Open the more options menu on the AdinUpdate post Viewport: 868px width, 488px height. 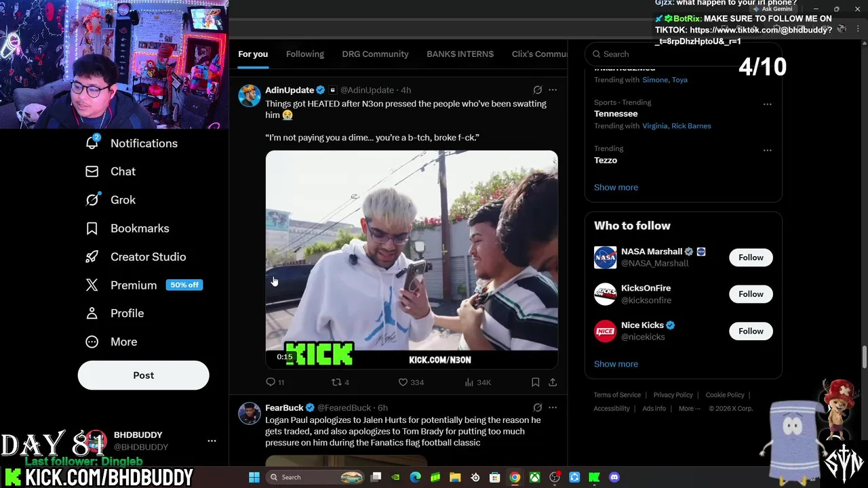tap(553, 90)
